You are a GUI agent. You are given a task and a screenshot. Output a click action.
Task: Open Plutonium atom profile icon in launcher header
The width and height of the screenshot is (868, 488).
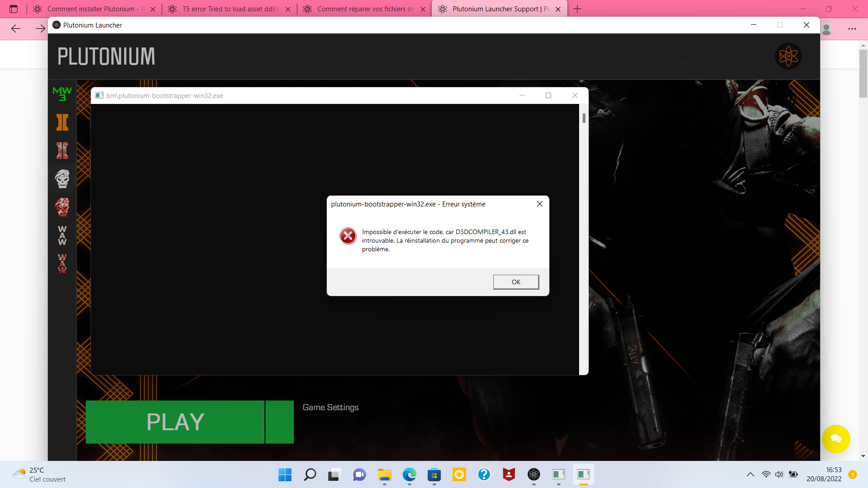click(x=788, y=56)
